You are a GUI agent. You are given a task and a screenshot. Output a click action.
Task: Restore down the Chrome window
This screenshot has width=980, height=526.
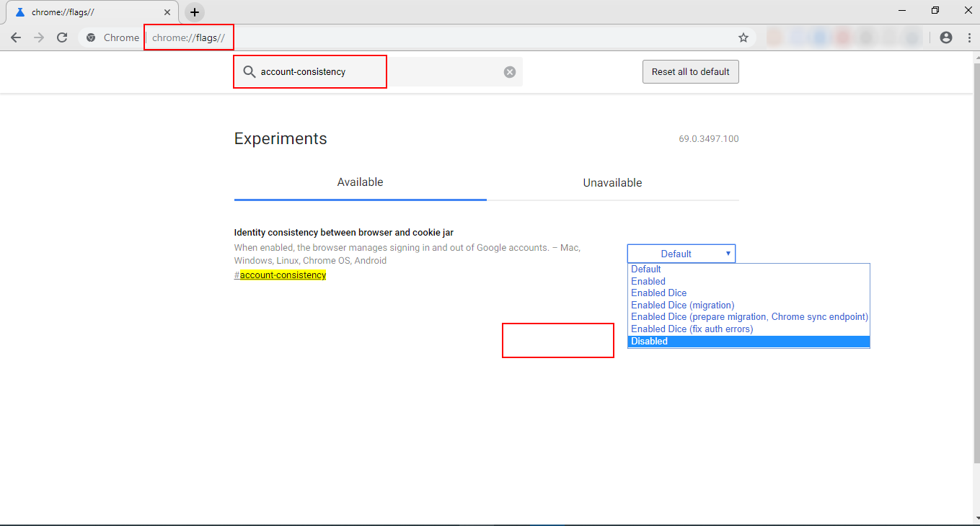[x=935, y=10]
